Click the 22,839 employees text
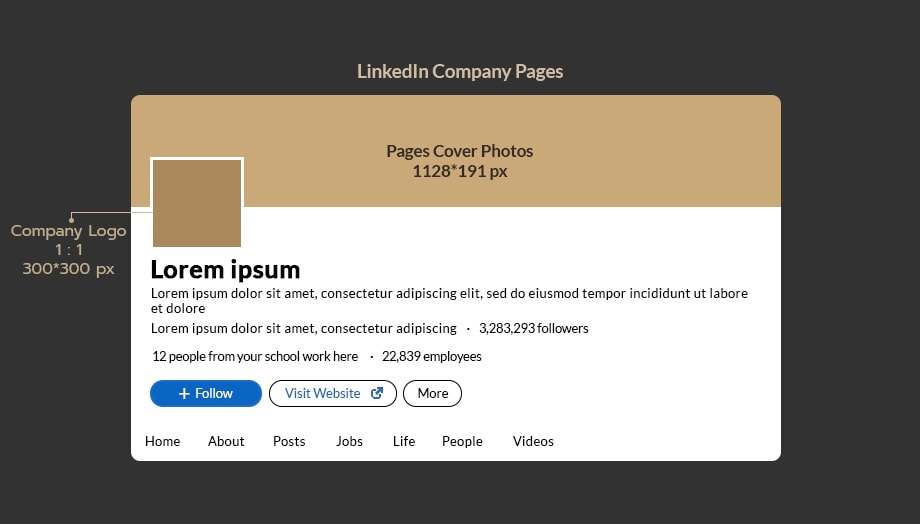Viewport: 920px width, 524px height. tap(431, 357)
